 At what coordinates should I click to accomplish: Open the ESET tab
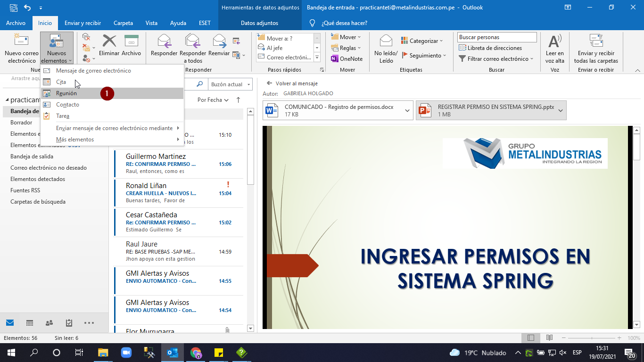coord(205,23)
